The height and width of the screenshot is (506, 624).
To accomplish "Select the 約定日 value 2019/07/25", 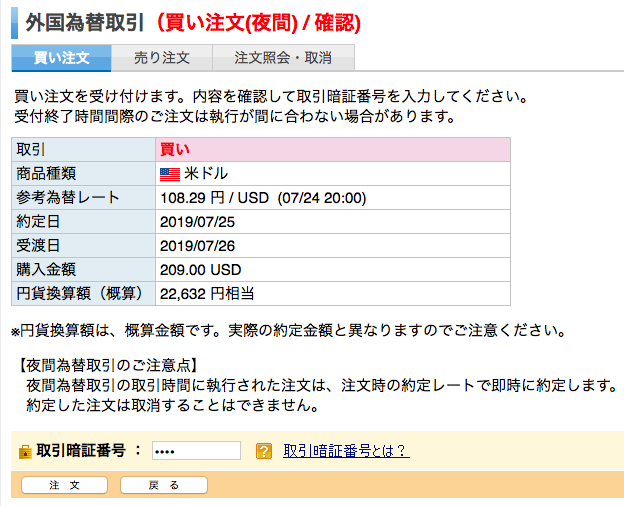I will click(x=197, y=222).
